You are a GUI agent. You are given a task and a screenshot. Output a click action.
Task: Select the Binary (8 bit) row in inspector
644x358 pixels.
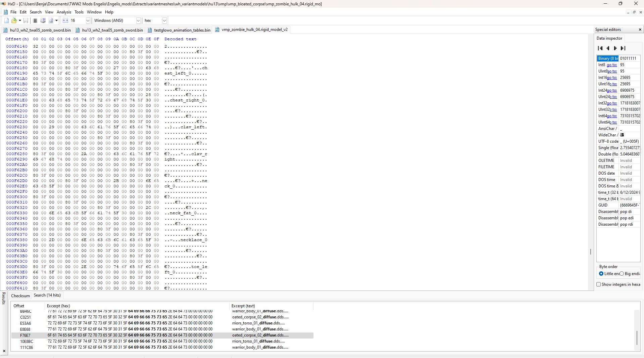(x=618, y=58)
